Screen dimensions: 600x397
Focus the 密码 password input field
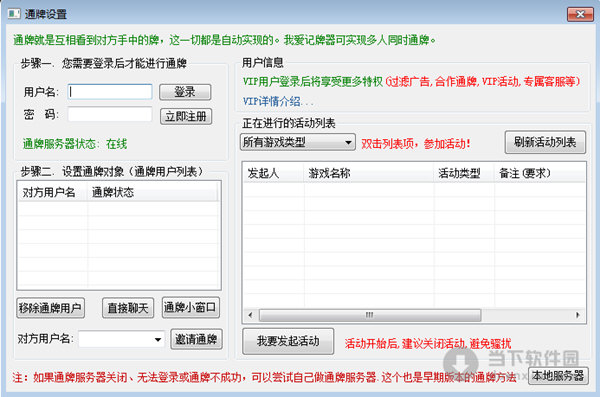pyautogui.click(x=110, y=114)
